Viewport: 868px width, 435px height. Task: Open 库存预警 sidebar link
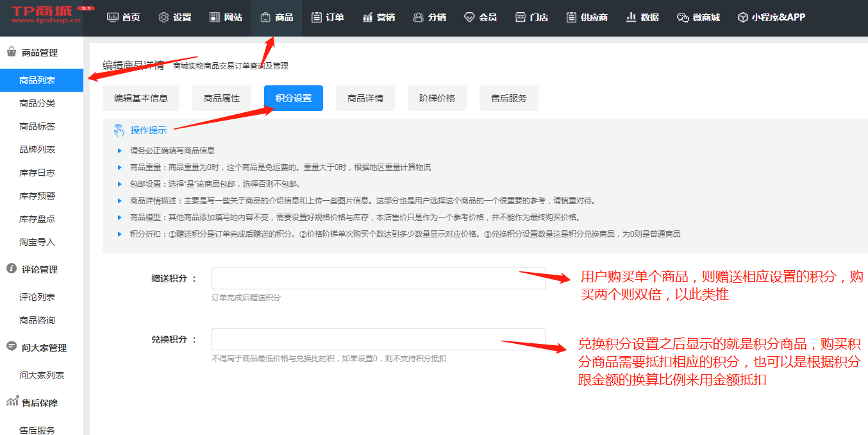[37, 196]
